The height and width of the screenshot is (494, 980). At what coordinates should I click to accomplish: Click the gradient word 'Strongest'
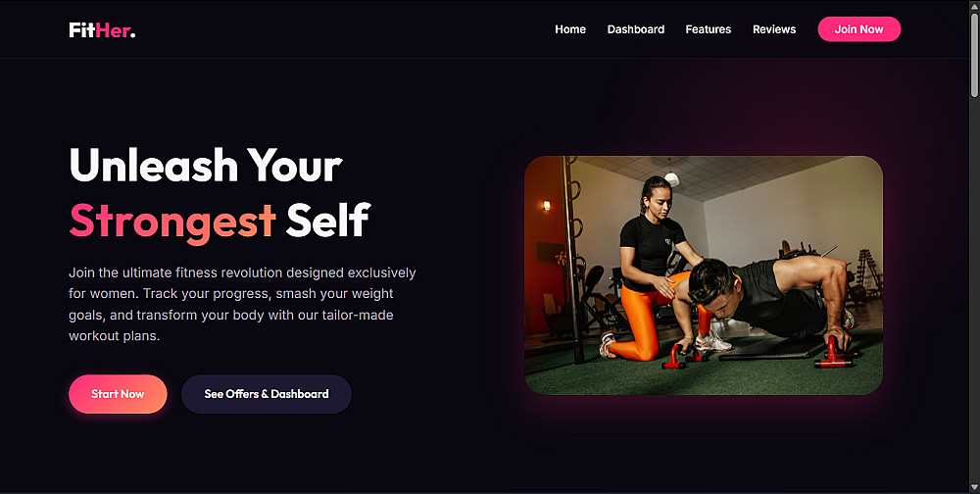pyautogui.click(x=172, y=222)
